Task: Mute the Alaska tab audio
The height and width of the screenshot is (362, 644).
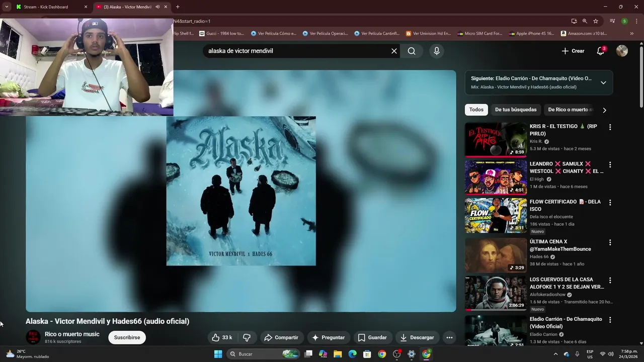Action: pyautogui.click(x=157, y=7)
